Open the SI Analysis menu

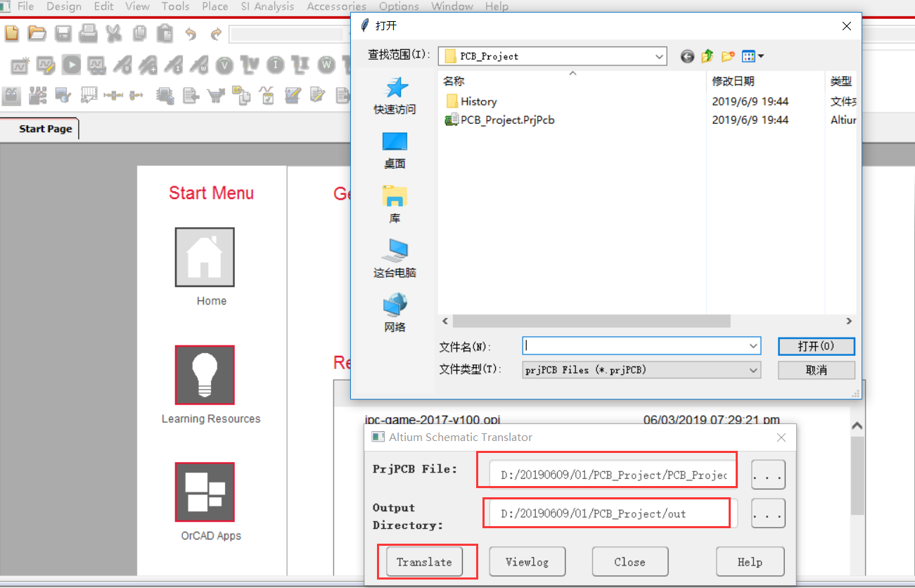pos(267,6)
